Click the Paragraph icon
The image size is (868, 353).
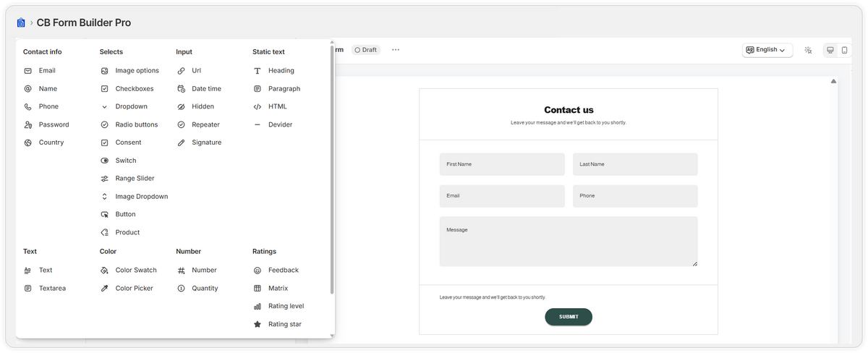pos(258,89)
